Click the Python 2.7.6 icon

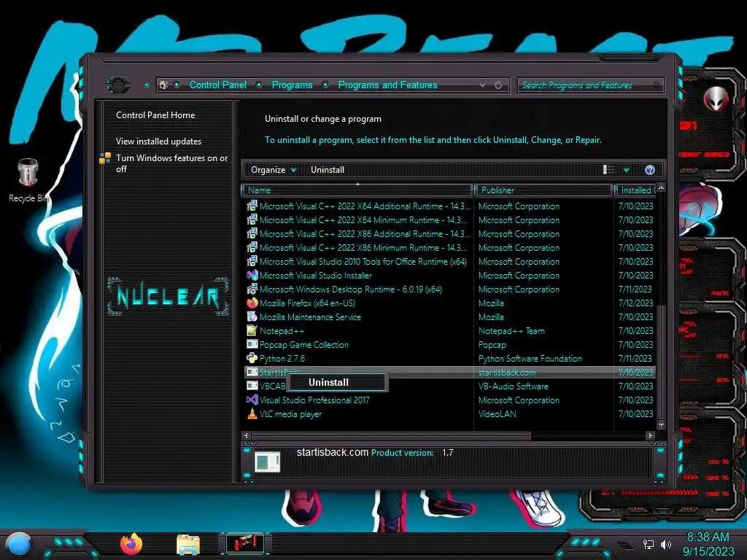252,358
